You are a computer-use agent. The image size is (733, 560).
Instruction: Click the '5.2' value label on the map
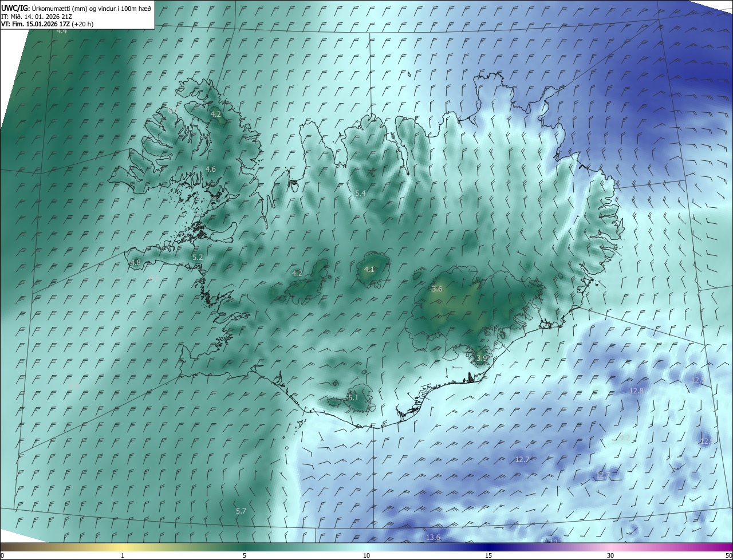(x=198, y=258)
